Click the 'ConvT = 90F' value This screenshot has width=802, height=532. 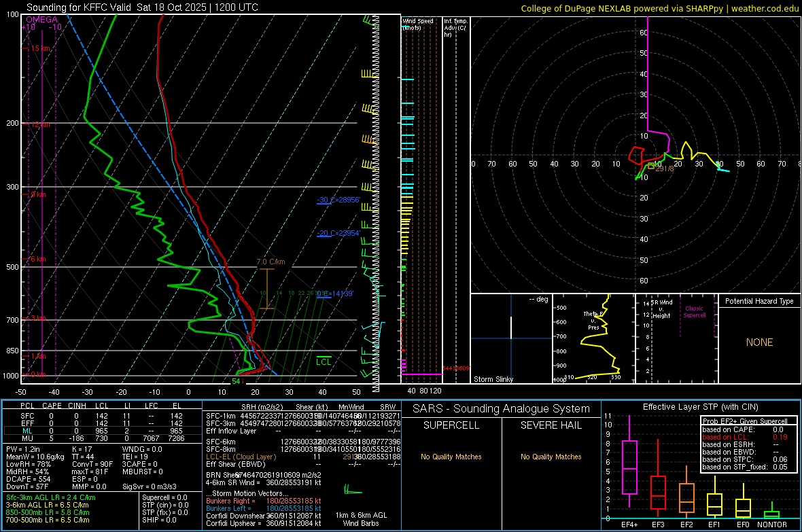(x=92, y=464)
